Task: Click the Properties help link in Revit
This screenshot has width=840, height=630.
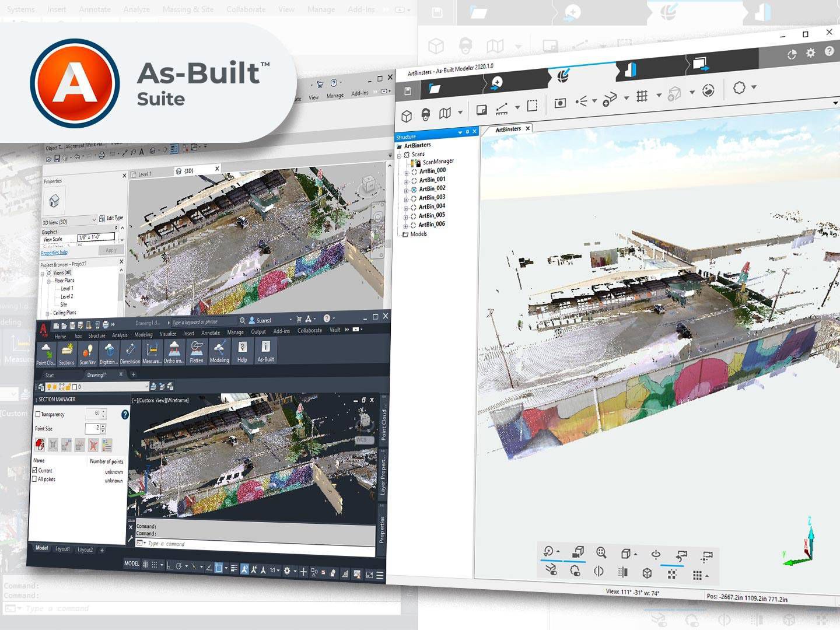Action: tap(54, 252)
